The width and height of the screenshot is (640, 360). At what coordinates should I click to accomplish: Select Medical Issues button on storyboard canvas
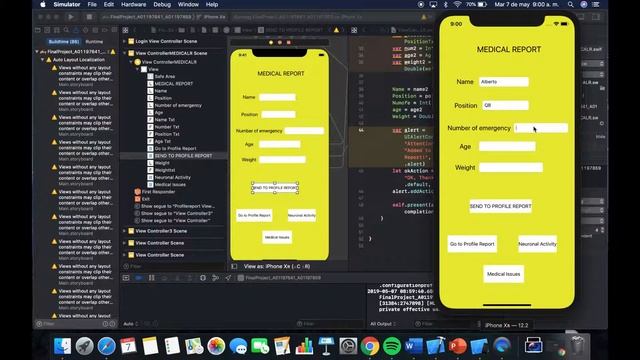coord(277,237)
